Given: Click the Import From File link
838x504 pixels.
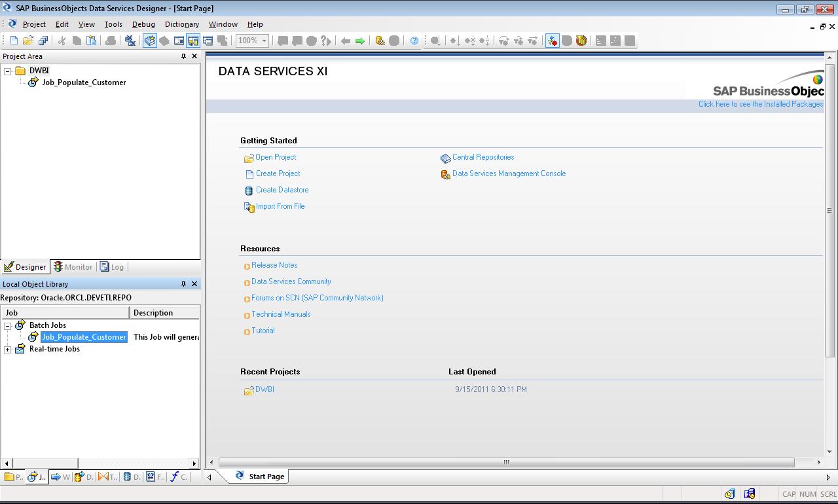Looking at the screenshot, I should (280, 206).
